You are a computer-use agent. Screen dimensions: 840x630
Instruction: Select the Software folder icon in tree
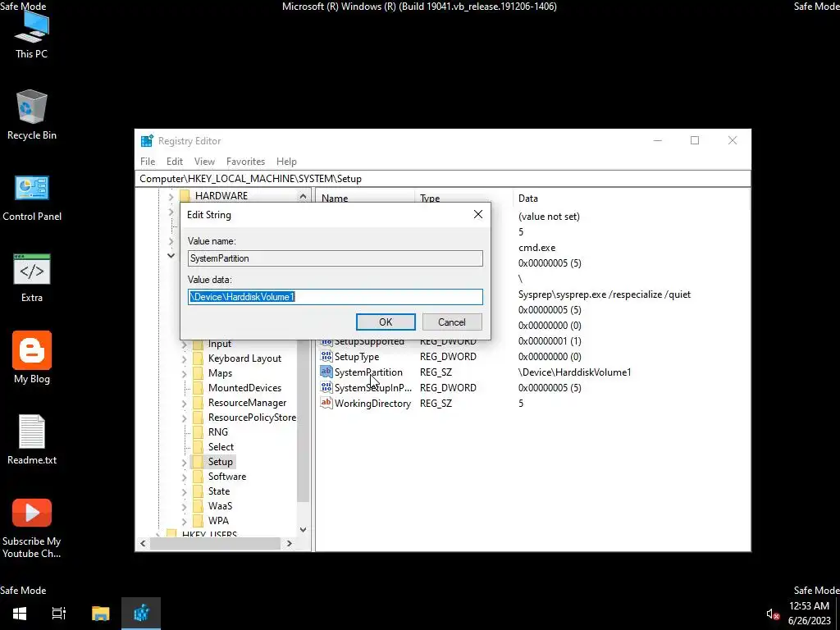click(199, 477)
